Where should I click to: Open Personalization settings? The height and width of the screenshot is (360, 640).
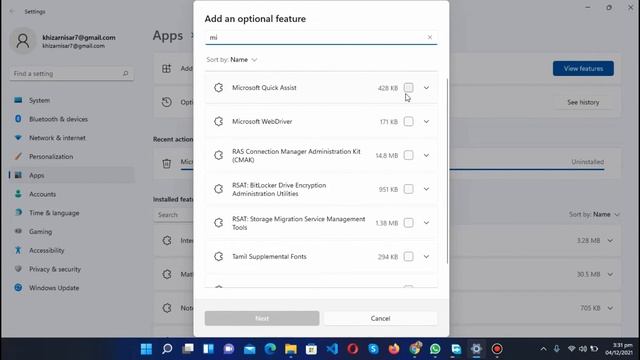[x=71, y=157]
